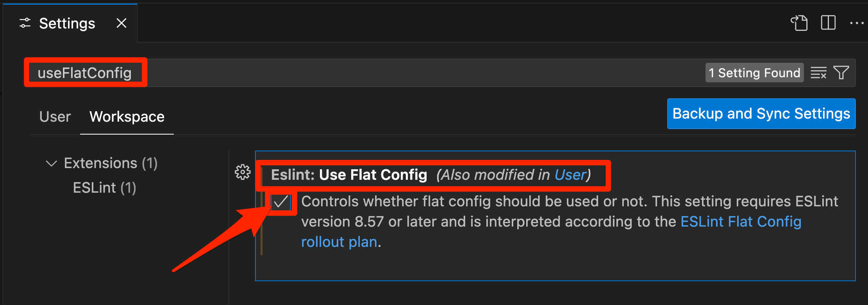Close the Settings editor tab
This screenshot has width=868, height=305.
[121, 23]
